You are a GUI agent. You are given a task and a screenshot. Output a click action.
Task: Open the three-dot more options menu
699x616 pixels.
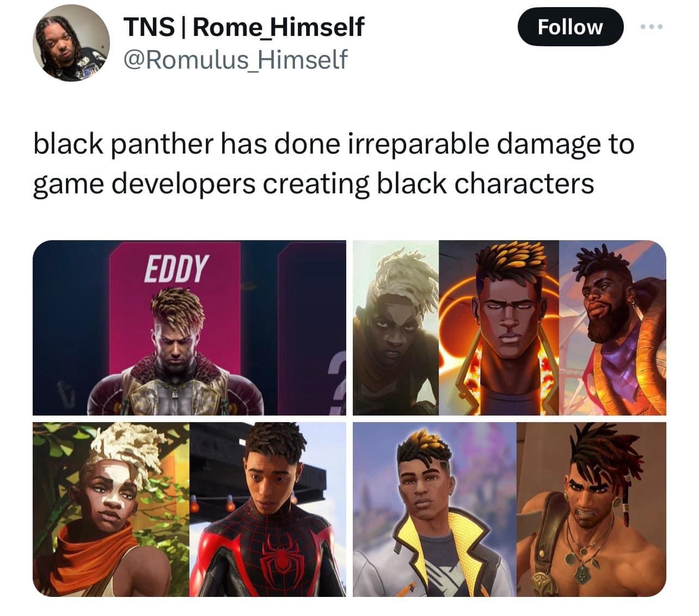coord(652,27)
